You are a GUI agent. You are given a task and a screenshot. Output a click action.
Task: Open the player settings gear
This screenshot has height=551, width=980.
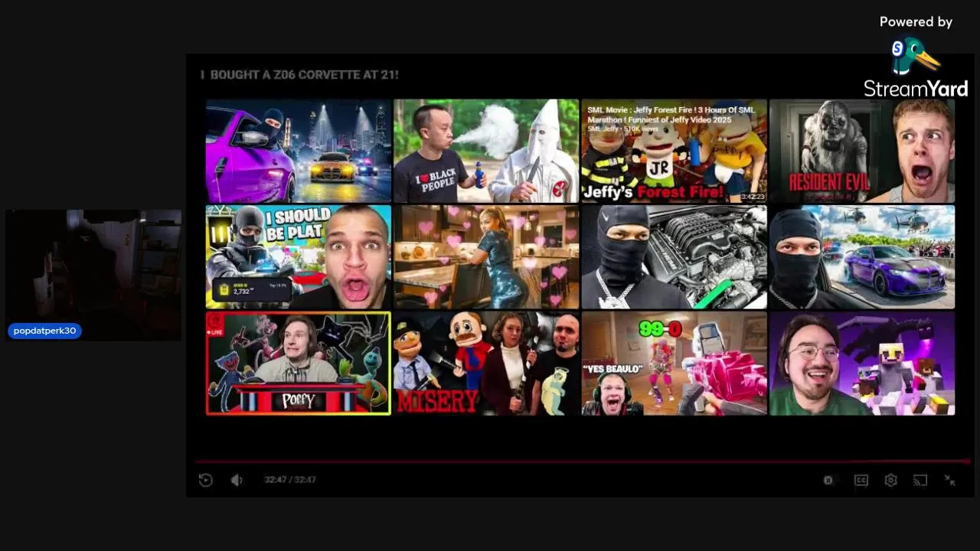pos(890,480)
